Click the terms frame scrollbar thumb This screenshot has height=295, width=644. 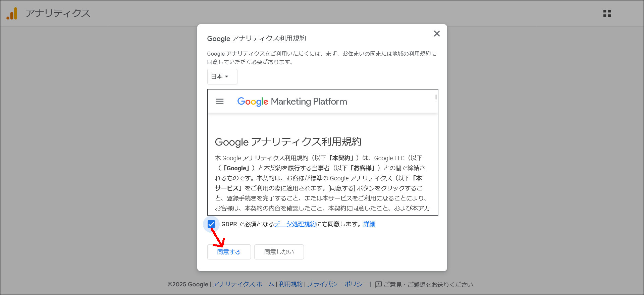click(436, 97)
